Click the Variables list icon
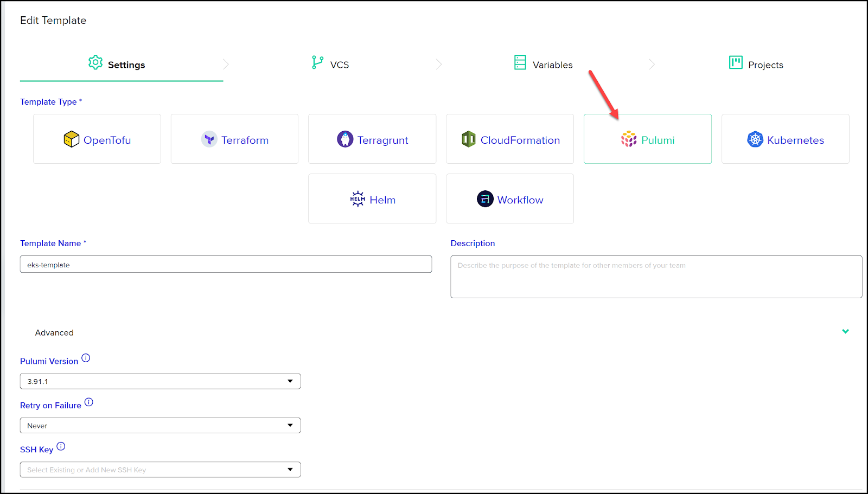Image resolution: width=868 pixels, height=494 pixels. [520, 62]
